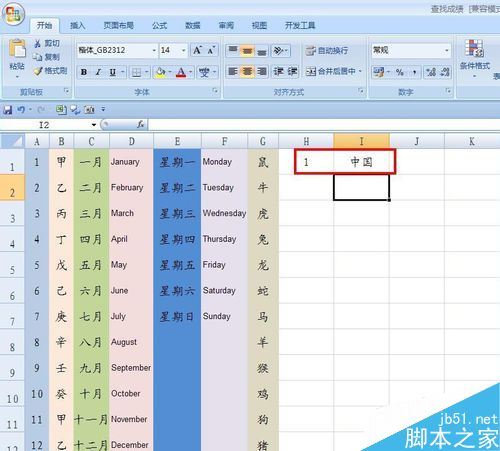Open the Data (数据) tab

click(193, 25)
